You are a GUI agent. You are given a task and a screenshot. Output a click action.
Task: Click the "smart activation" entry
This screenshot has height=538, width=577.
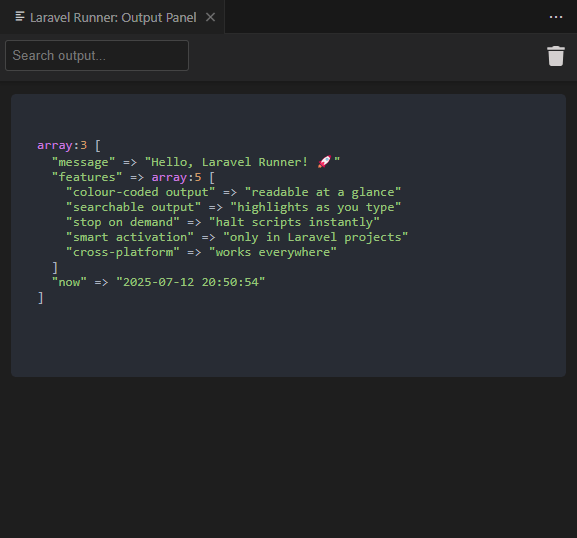(x=237, y=237)
